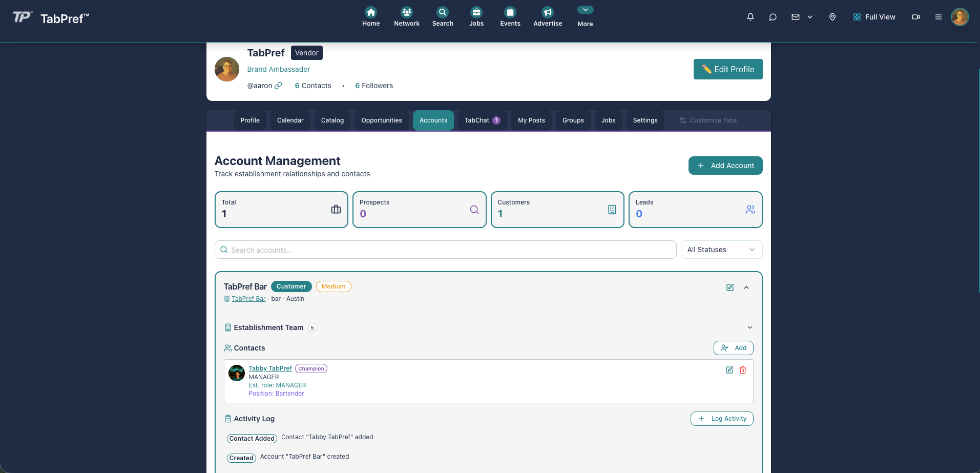Viewport: 980px width, 473px height.
Task: Click the Log Activity button
Action: pos(722,419)
